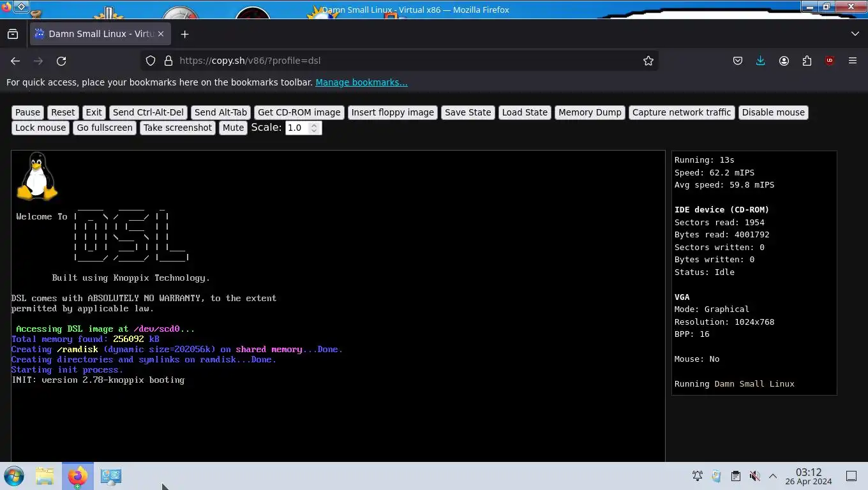This screenshot has width=868, height=490.
Task: Open the Extensions puzzle icon
Action: point(807,61)
